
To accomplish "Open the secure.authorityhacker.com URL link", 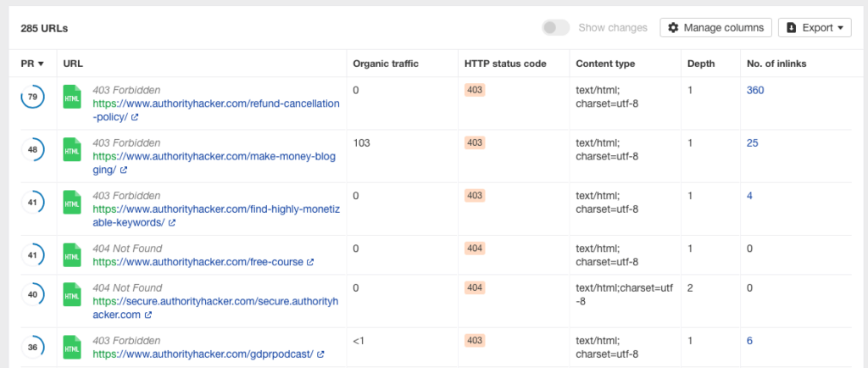I will (x=214, y=308).
